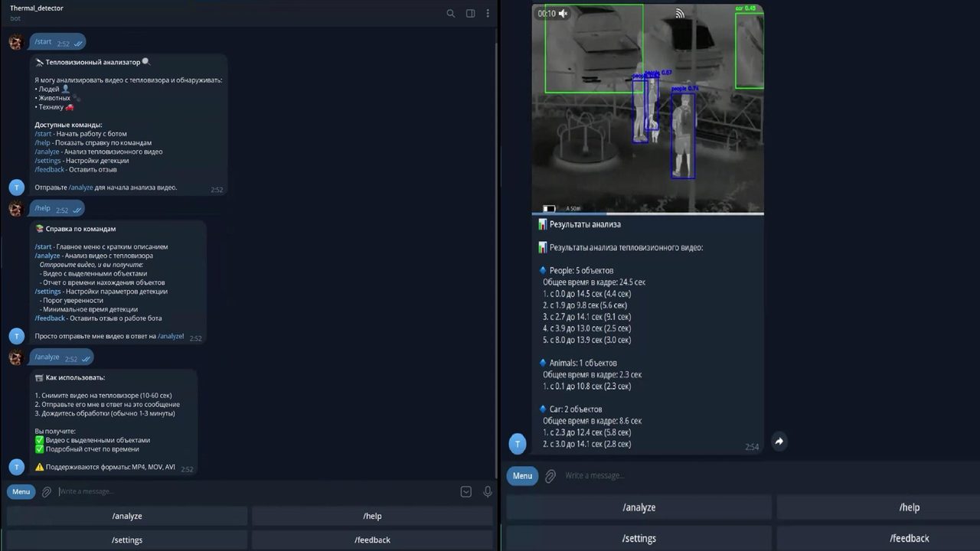Click the forward arrow beside the results message
Screen dimensions: 980x551
pyautogui.click(x=779, y=442)
